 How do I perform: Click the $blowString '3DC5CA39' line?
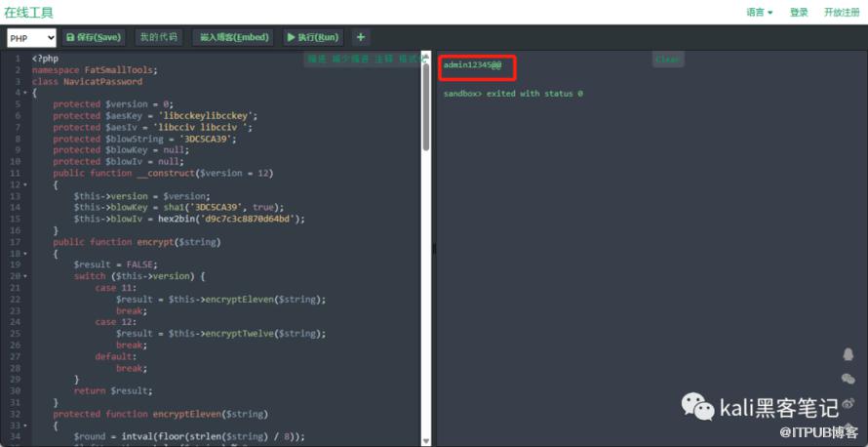145,139
